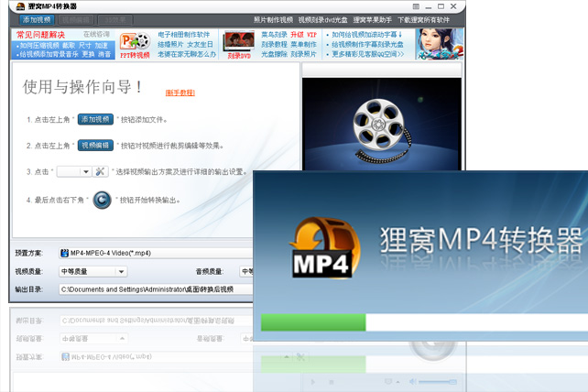Click the output settings tools icon in step 3
This screenshot has height=392, width=588.
click(101, 172)
